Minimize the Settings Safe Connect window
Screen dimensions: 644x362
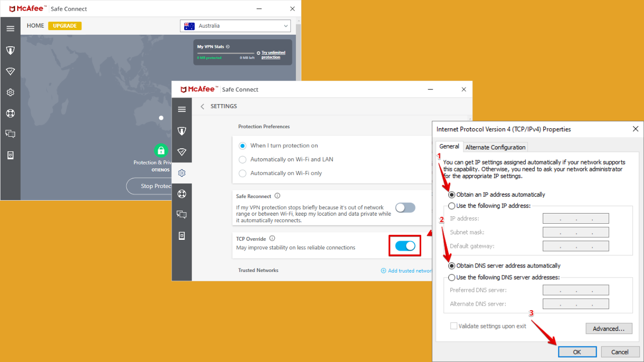click(x=431, y=89)
